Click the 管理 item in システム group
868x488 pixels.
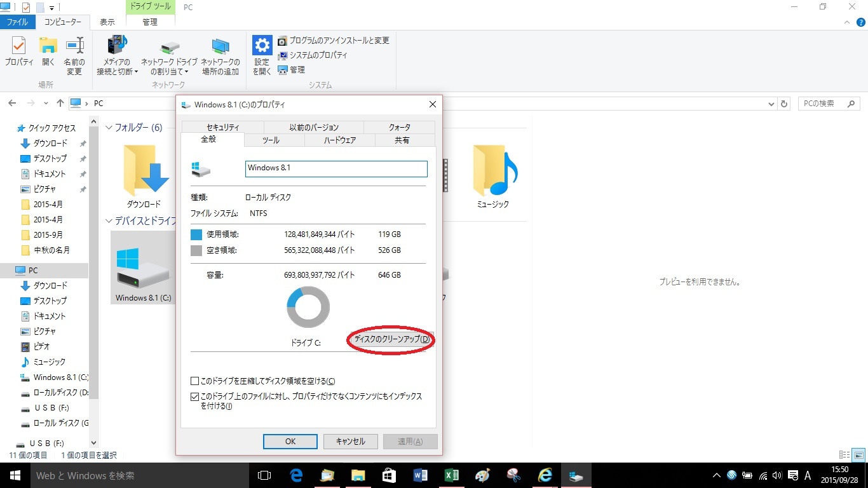pos(291,70)
